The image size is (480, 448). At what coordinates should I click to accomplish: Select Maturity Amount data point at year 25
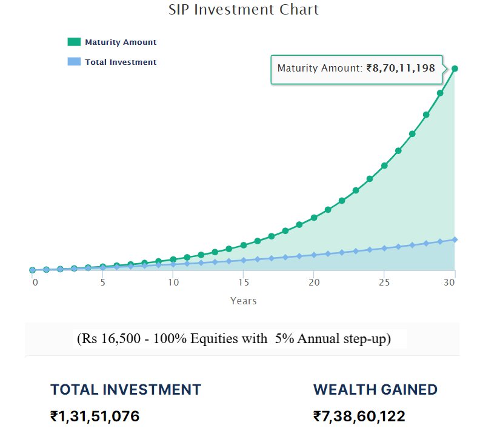pyautogui.click(x=384, y=165)
